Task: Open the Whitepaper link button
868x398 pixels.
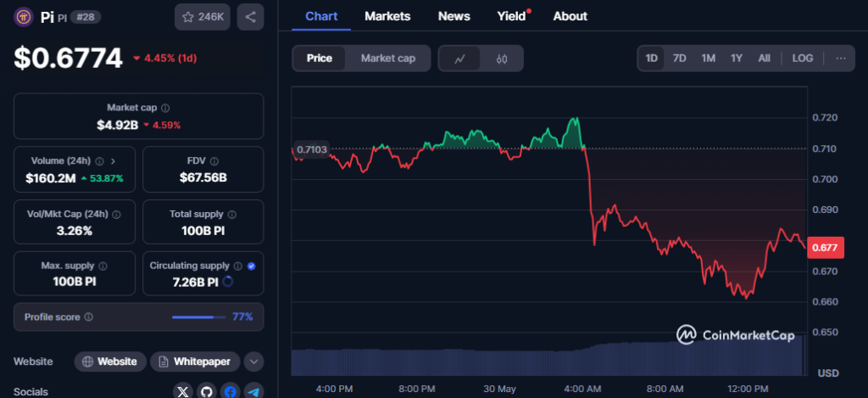Action: (x=195, y=362)
